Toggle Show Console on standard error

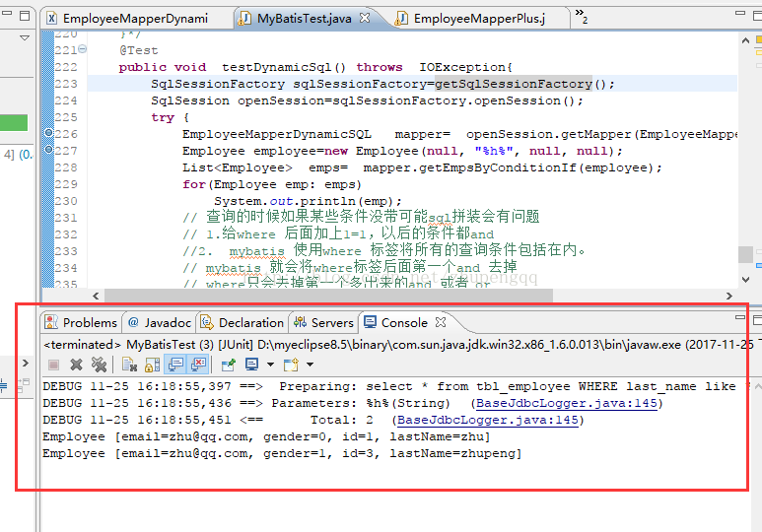(x=198, y=365)
